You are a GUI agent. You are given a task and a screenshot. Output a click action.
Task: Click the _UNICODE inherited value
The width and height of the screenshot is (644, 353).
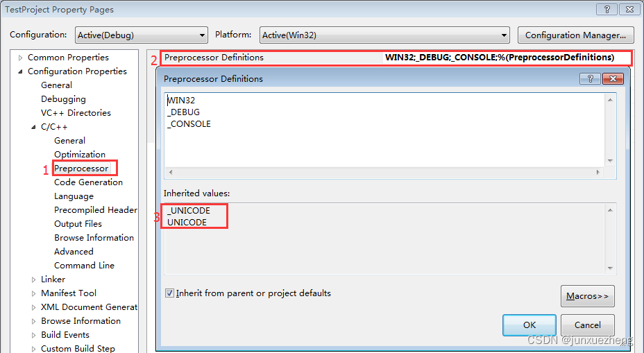pos(189,211)
